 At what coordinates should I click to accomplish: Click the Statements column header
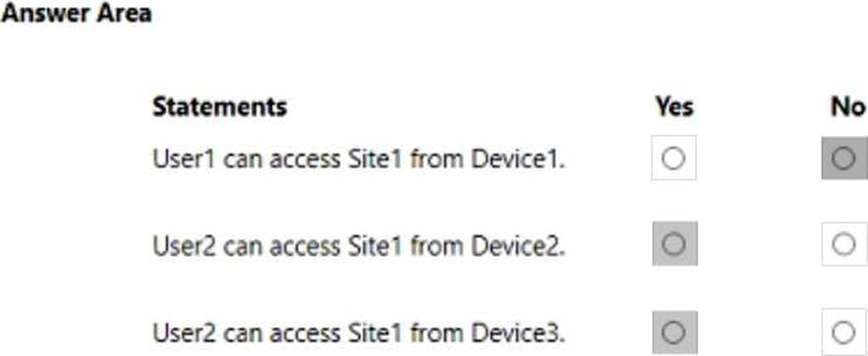[219, 106]
